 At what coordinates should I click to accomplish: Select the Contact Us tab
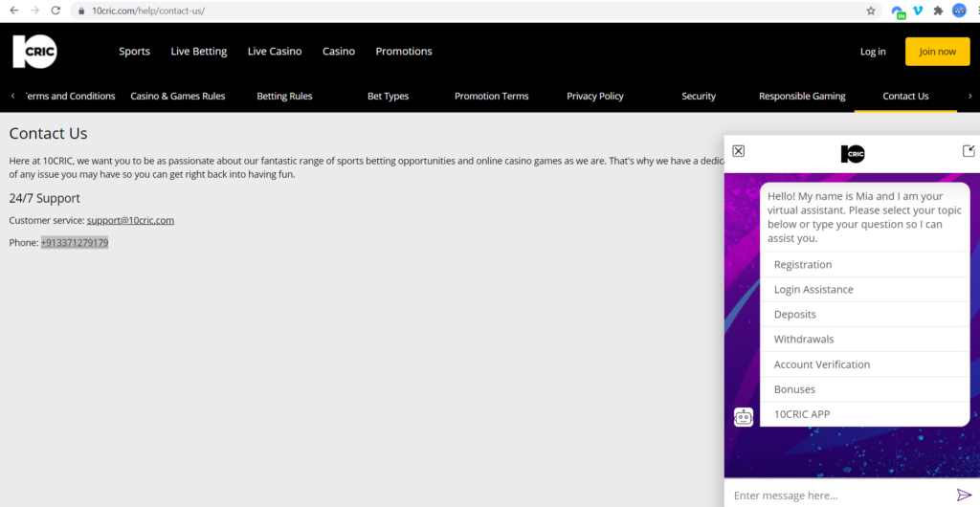905,97
